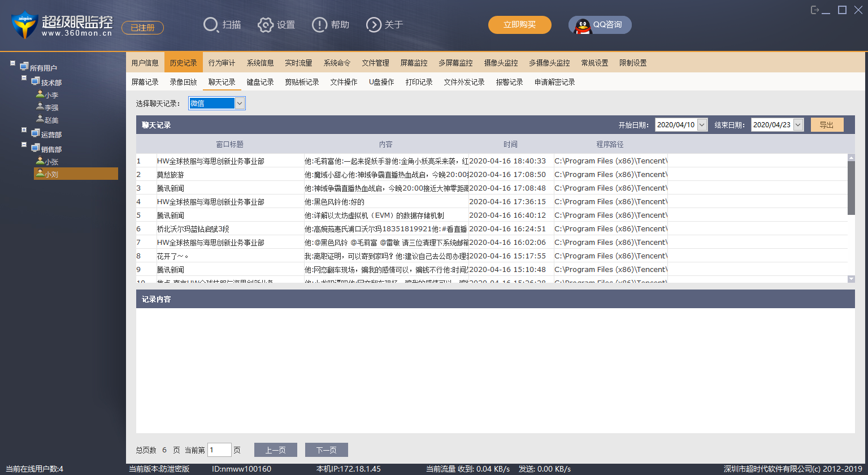868x475 pixels.
Task: Open the start date picker dropdown
Action: [702, 125]
